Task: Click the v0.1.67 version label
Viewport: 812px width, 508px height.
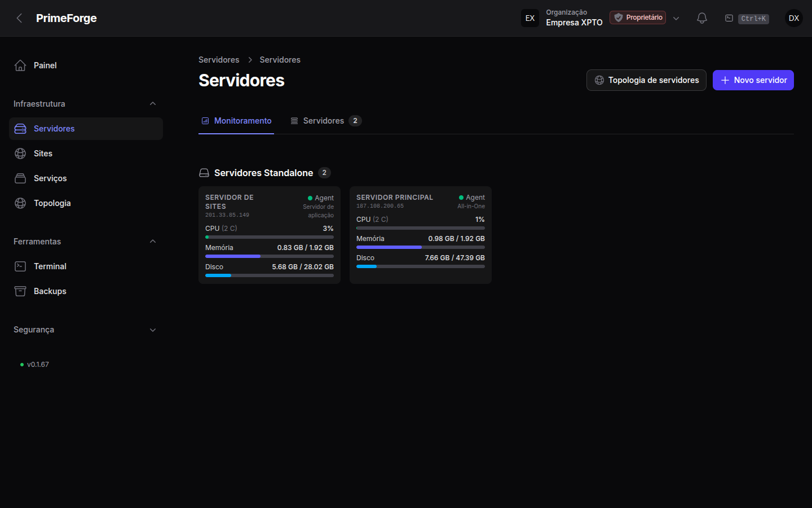Action: [38, 365]
